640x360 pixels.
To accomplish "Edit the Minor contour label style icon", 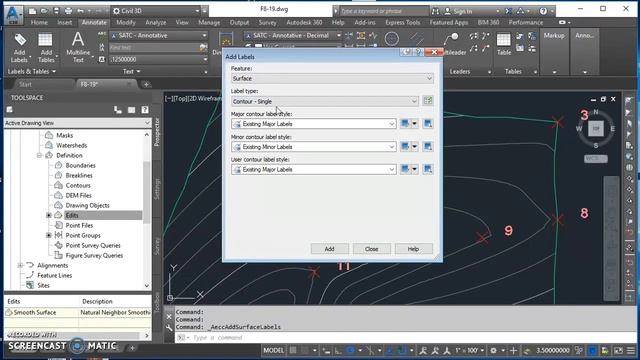I will [404, 147].
